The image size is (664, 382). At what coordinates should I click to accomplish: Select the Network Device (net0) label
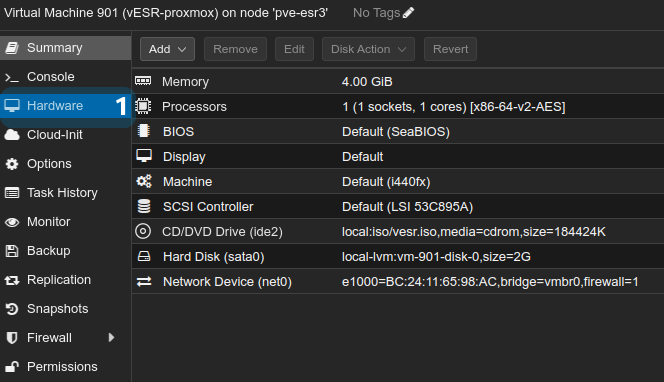pos(227,282)
